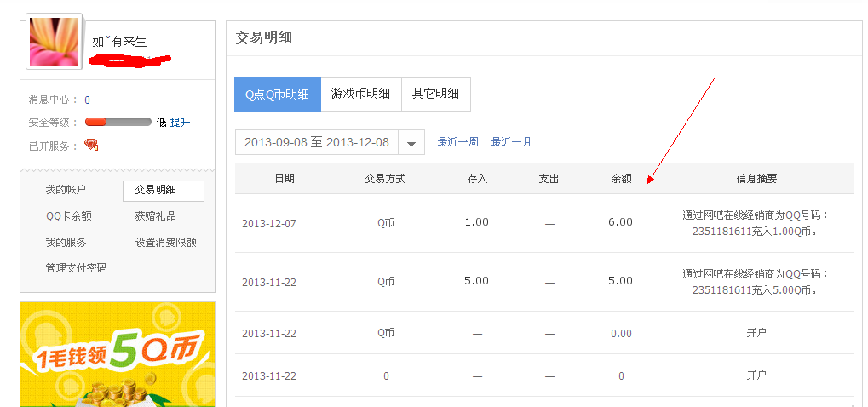Filter by 最近一周 link
The width and height of the screenshot is (868, 407).
tap(457, 142)
